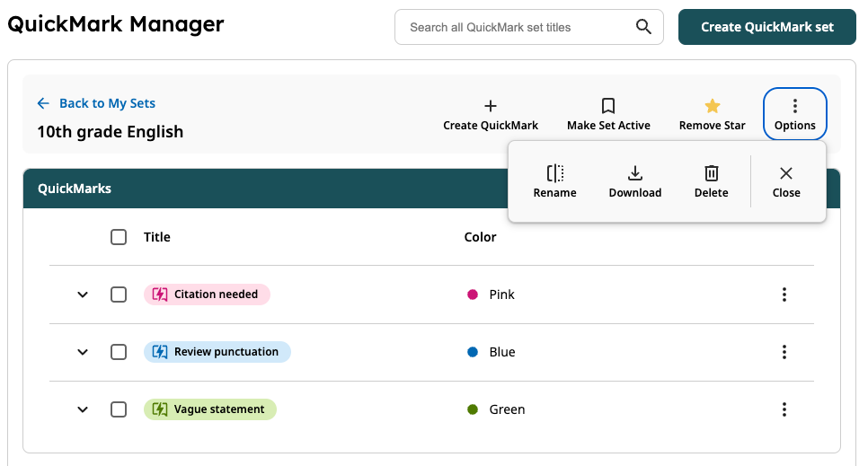The image size is (868, 466).
Task: Click the Green color label
Action: click(x=507, y=409)
